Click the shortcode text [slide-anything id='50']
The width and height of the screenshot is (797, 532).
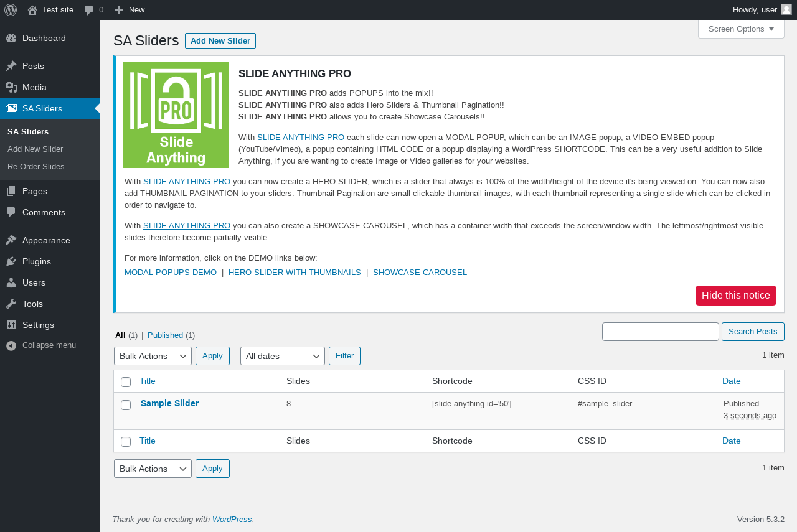[472, 403]
